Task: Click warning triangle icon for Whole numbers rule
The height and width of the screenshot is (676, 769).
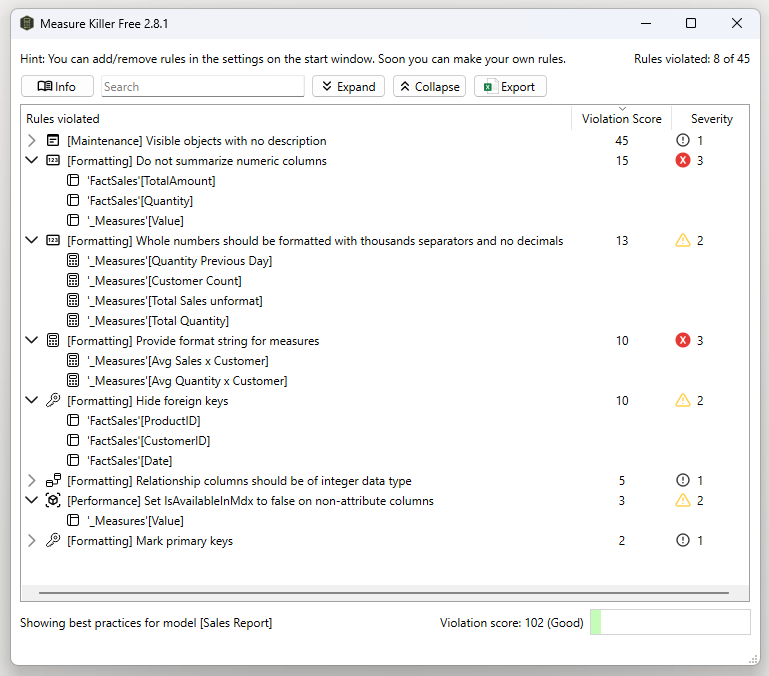Action: coord(683,240)
